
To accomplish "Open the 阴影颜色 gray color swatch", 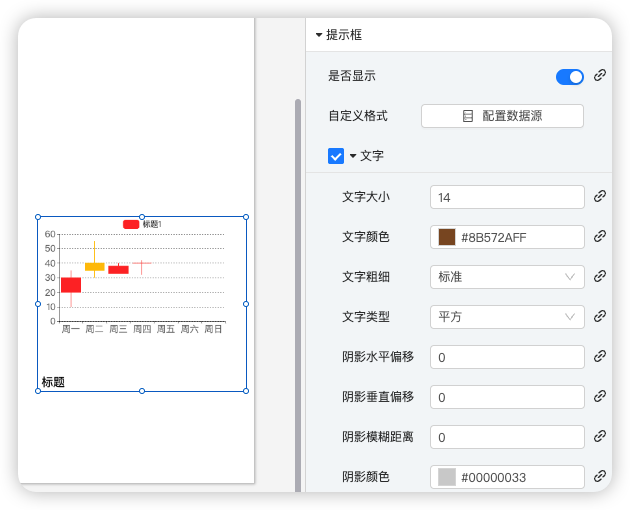I will [x=447, y=477].
